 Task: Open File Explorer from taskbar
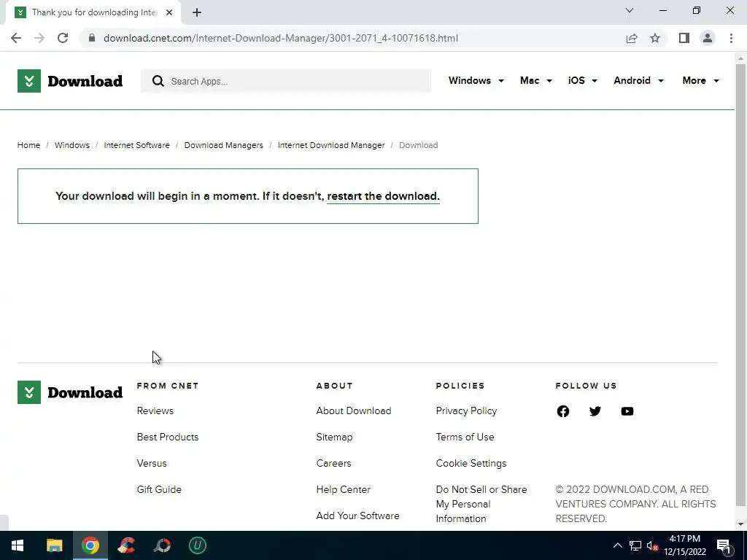point(54,545)
